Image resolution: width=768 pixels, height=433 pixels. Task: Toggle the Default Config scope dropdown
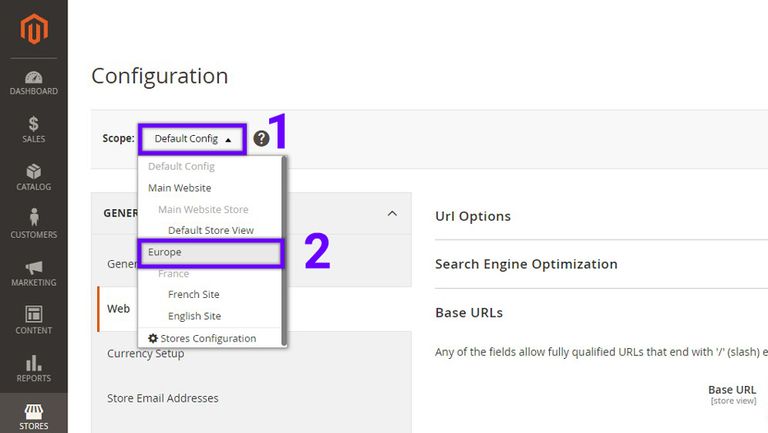pyautogui.click(x=192, y=139)
